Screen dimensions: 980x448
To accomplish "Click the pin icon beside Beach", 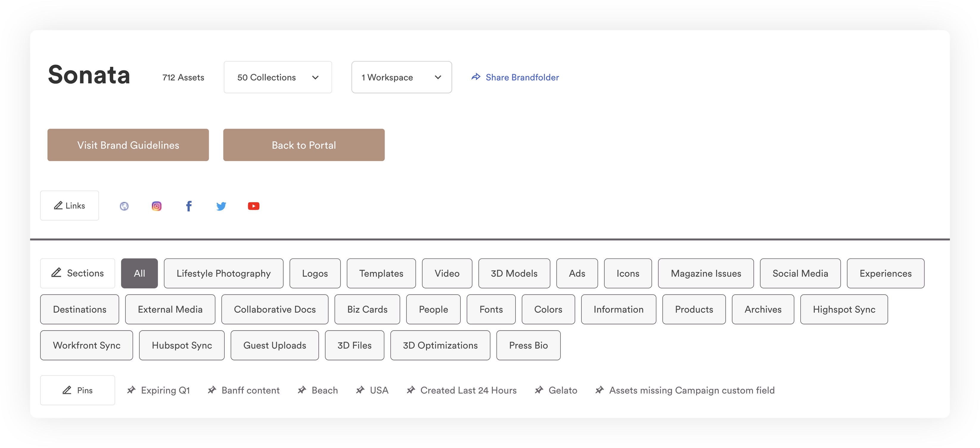I will tap(302, 390).
